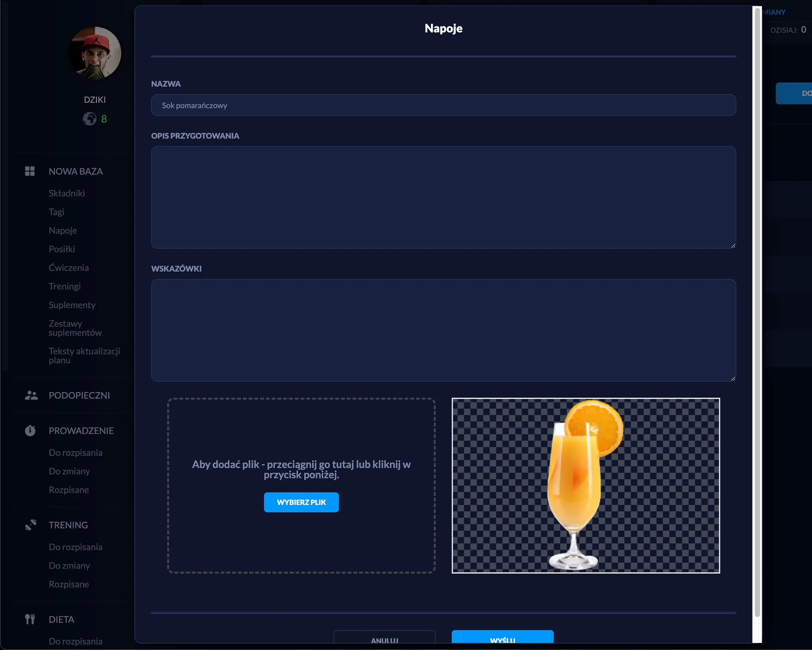Click the TRENING dumbbell icon

click(x=30, y=525)
